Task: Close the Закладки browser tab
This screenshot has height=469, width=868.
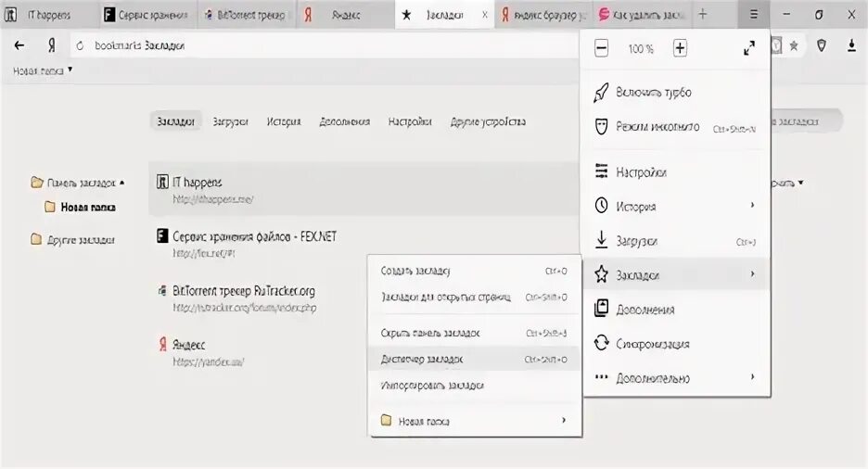Action: 485,15
